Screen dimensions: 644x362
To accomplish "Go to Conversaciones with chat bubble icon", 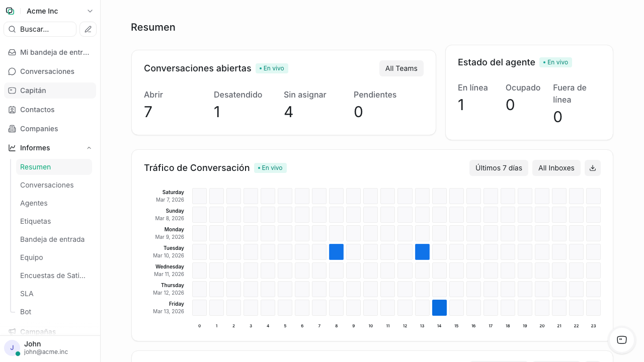I will (x=47, y=71).
